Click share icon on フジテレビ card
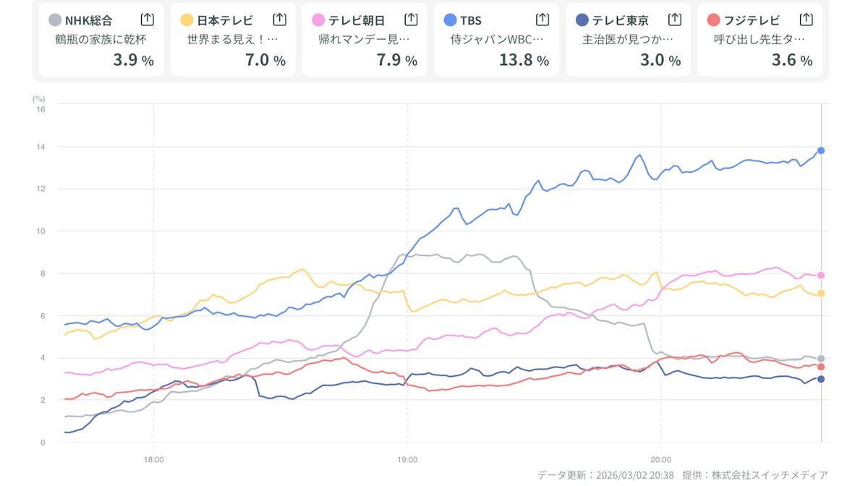The image size is (868, 486). pyautogui.click(x=806, y=20)
